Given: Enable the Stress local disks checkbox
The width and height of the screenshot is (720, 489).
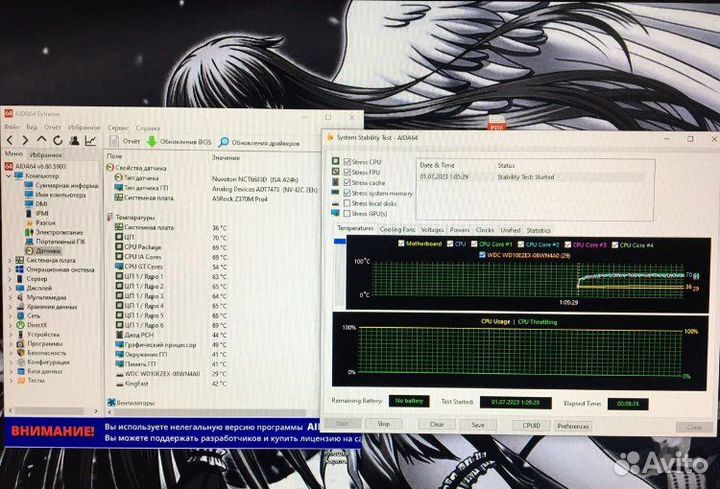Looking at the screenshot, I should (x=347, y=203).
